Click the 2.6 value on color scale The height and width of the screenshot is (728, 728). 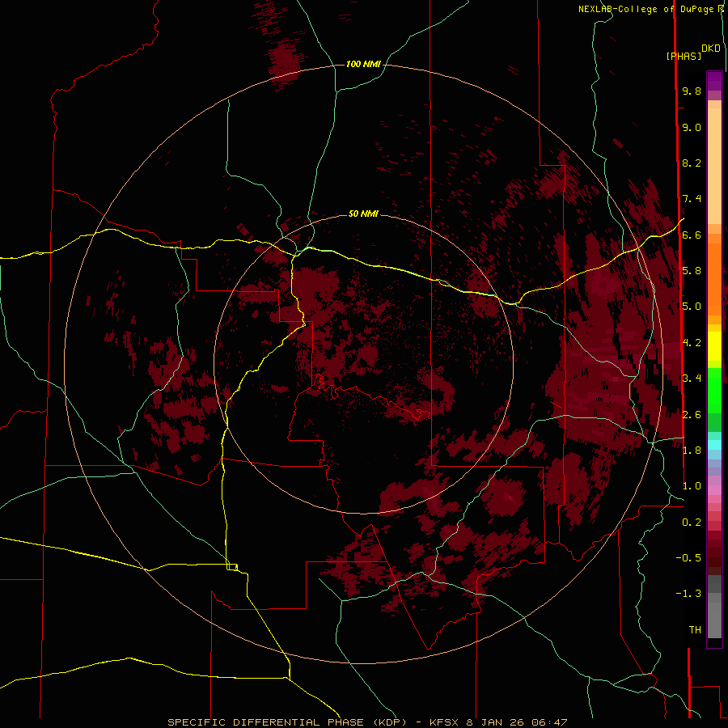(x=692, y=415)
